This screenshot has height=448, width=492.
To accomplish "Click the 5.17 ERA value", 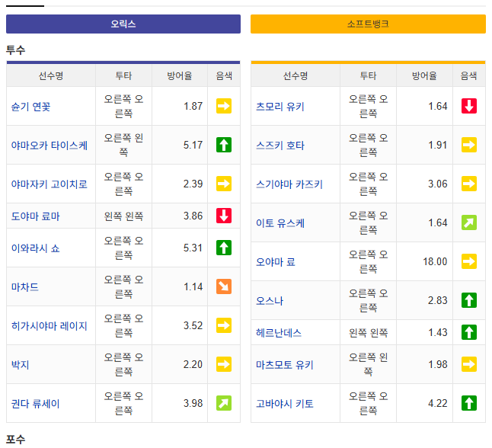I will (193, 145).
